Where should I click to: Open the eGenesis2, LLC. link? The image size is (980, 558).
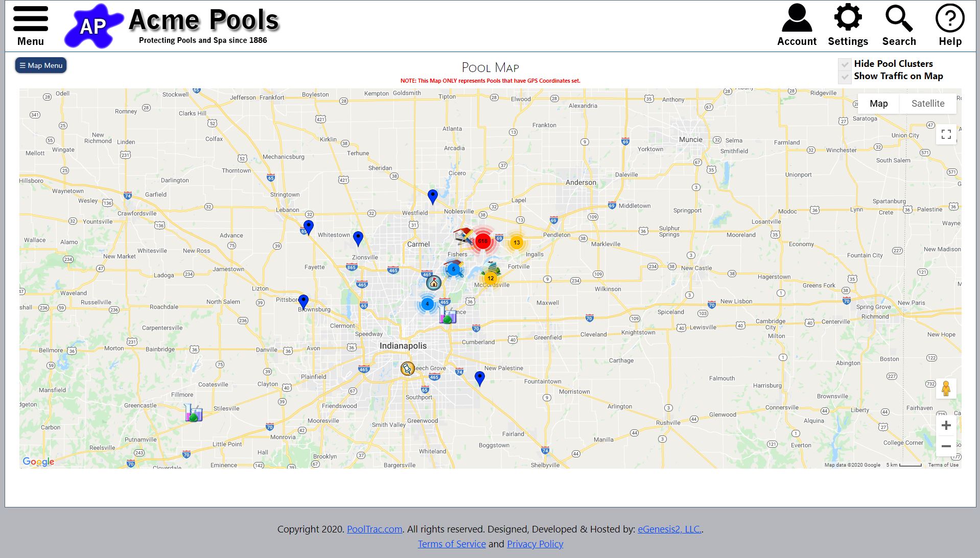(x=669, y=529)
